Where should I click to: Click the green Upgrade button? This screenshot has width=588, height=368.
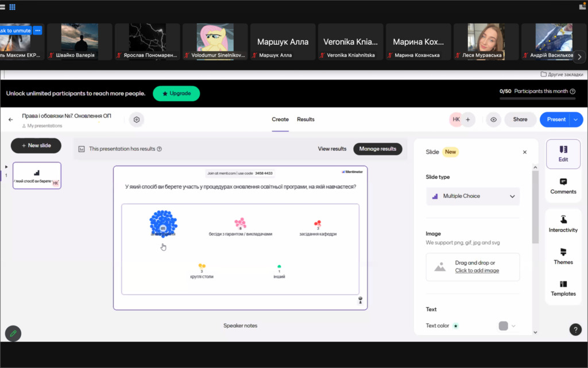(x=176, y=93)
